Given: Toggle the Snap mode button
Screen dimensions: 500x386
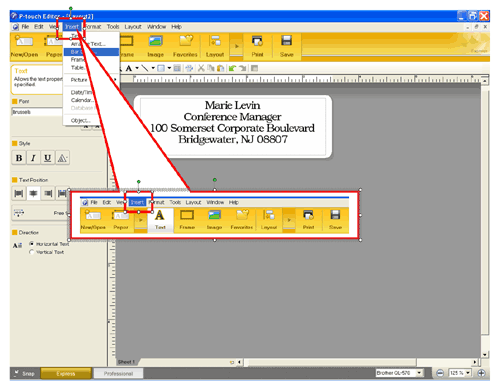Looking at the screenshot, I should [25, 374].
